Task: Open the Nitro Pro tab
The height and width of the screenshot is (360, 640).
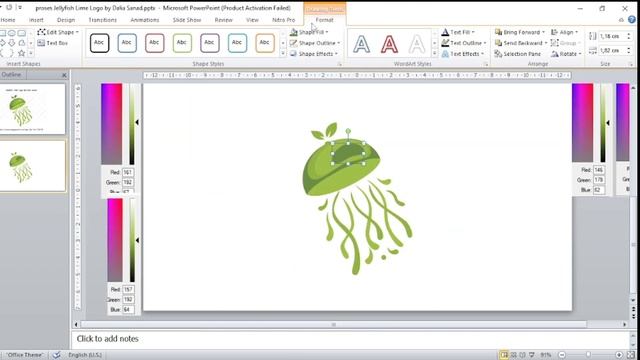Action: (x=283, y=20)
